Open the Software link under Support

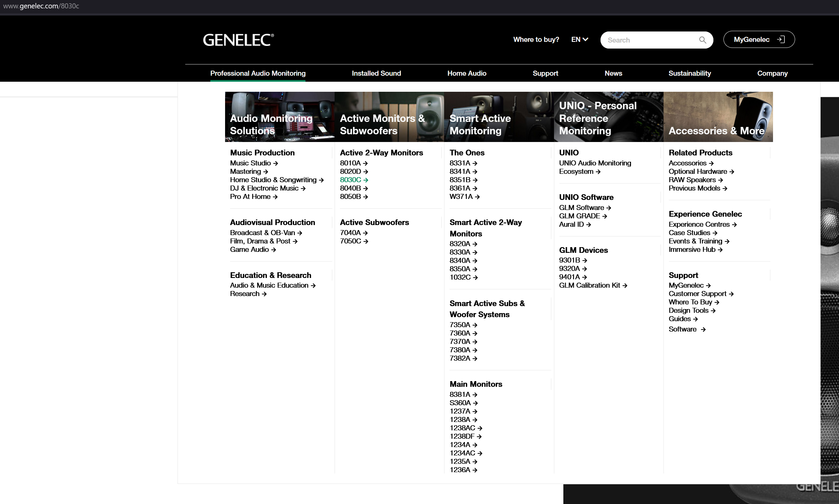click(687, 329)
